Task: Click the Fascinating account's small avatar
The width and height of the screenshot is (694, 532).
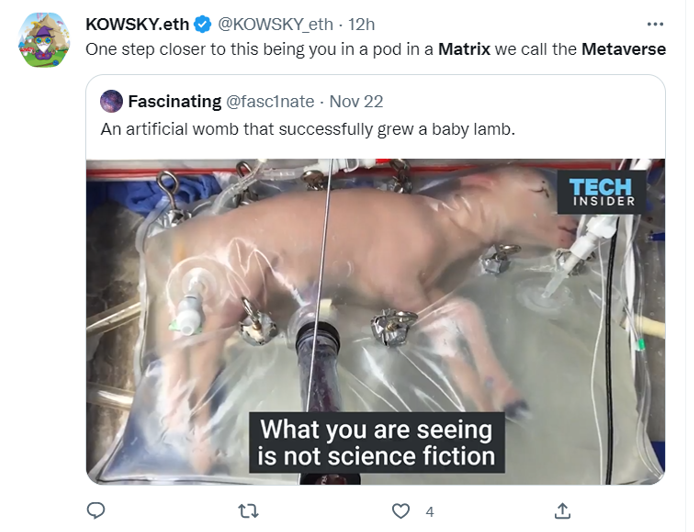Action: pos(111,101)
